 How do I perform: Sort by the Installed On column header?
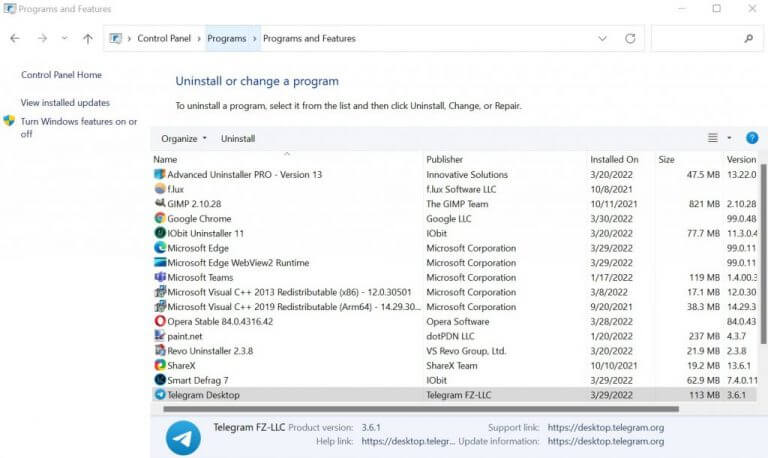[614, 159]
